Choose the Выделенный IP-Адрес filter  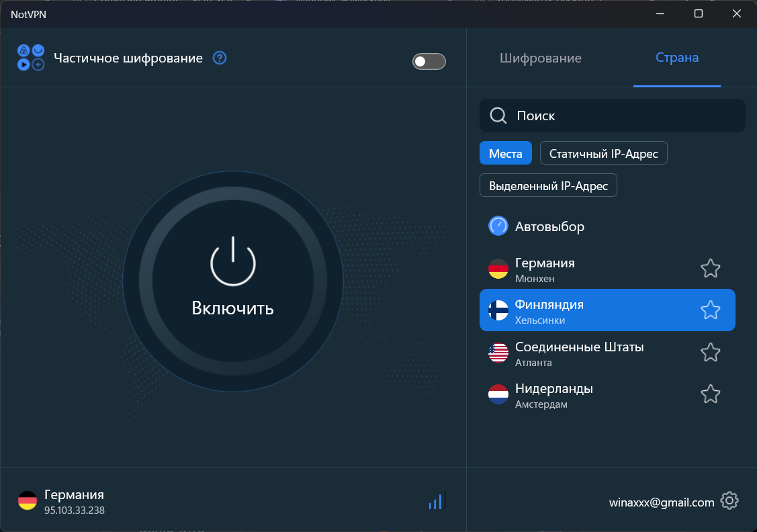click(x=548, y=185)
